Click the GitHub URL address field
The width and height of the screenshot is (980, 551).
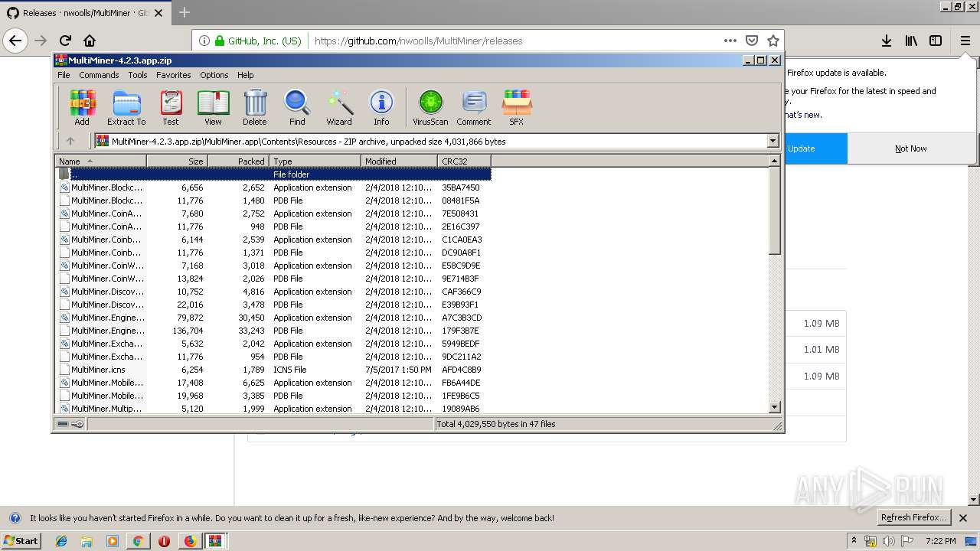click(513, 41)
